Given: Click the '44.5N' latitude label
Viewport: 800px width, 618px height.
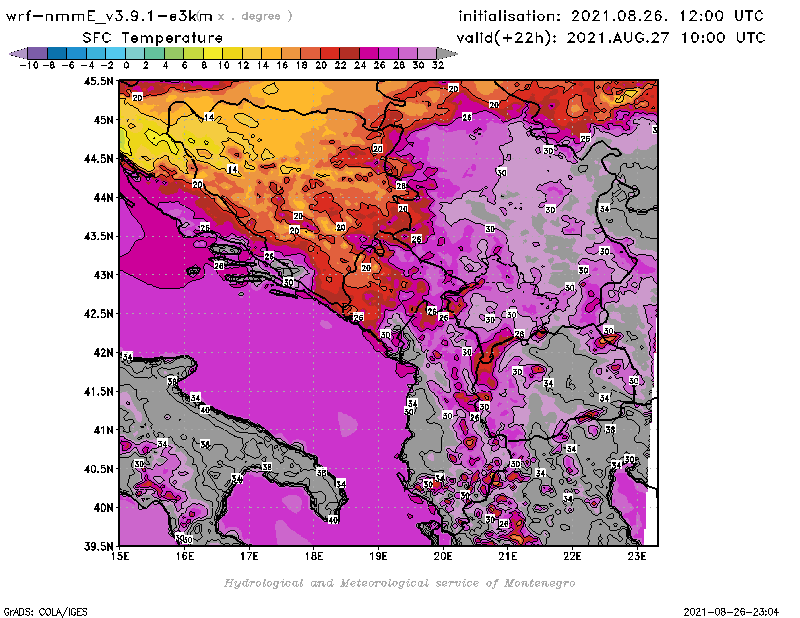Looking at the screenshot, I should [98, 159].
